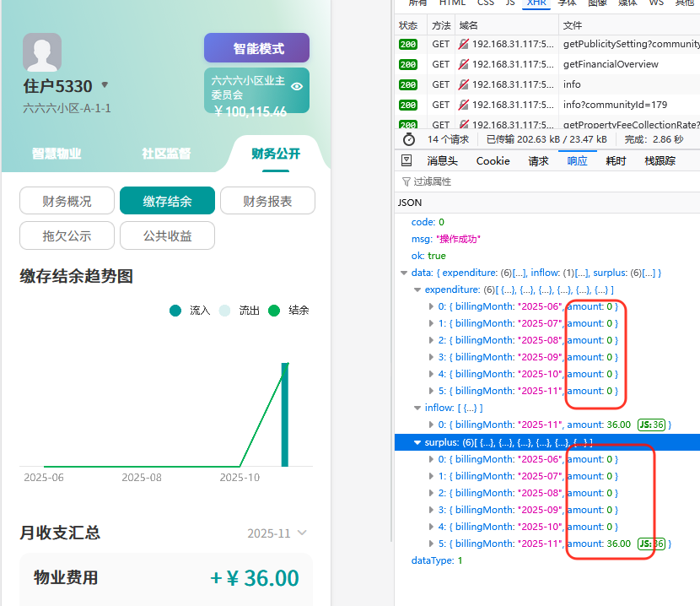
Task: Select the performance timer icon in Network toolbar
Action: [408, 139]
